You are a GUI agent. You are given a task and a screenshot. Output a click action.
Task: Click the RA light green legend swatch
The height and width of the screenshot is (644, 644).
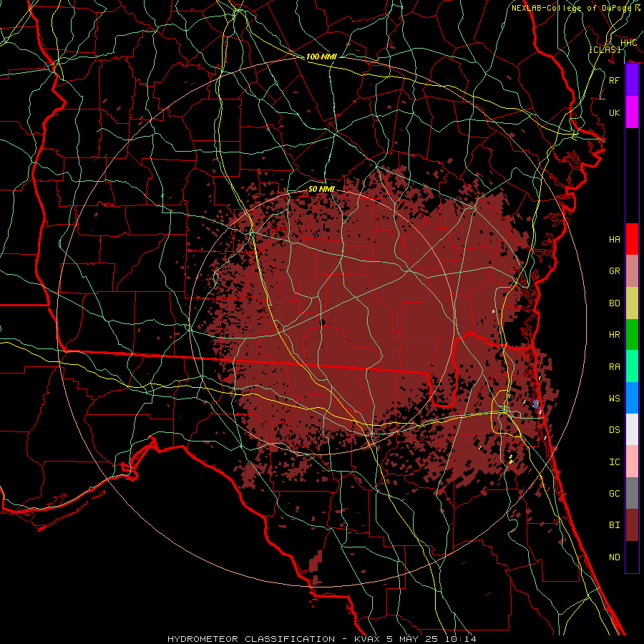(632, 366)
